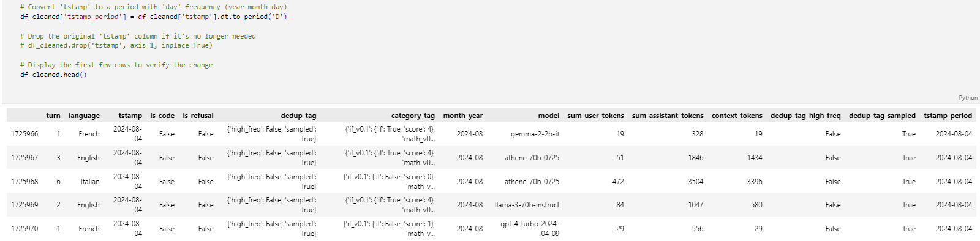Click the model column header
The height and width of the screenshot is (241, 980).
pyautogui.click(x=548, y=116)
